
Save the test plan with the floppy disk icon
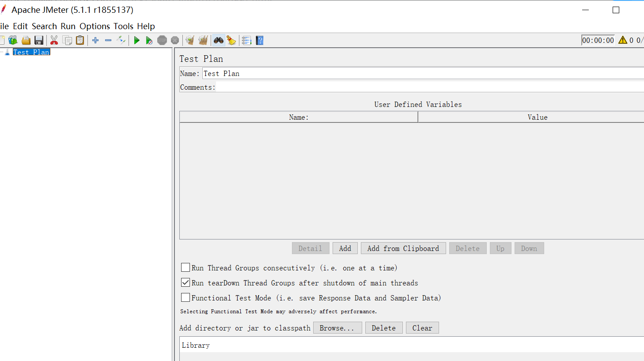pos(39,40)
